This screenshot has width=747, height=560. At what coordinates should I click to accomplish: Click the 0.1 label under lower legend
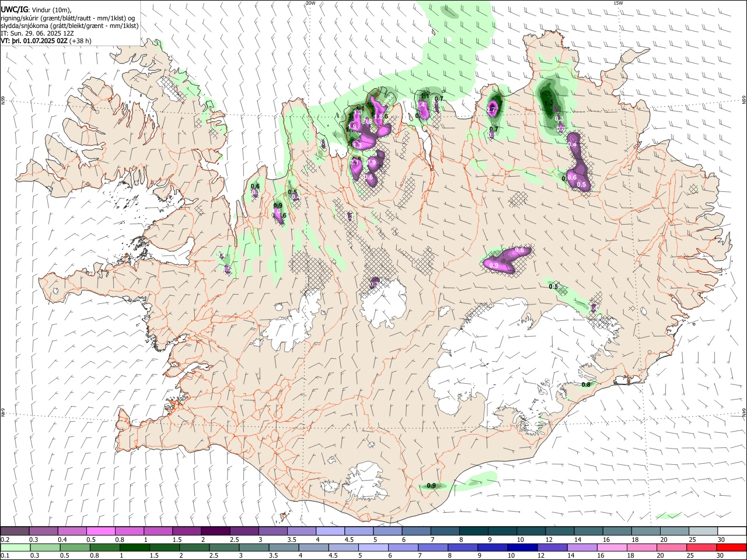click(x=5, y=555)
